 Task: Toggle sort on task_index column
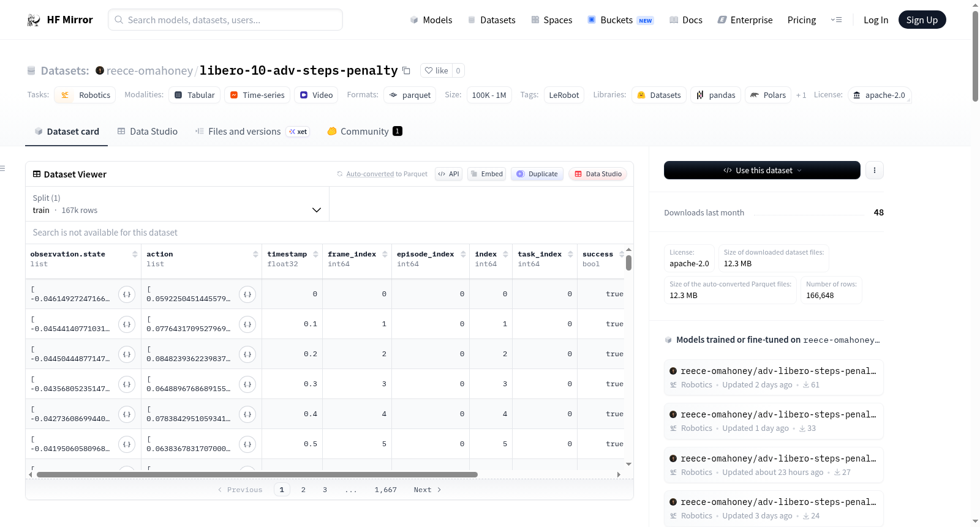[x=570, y=254]
